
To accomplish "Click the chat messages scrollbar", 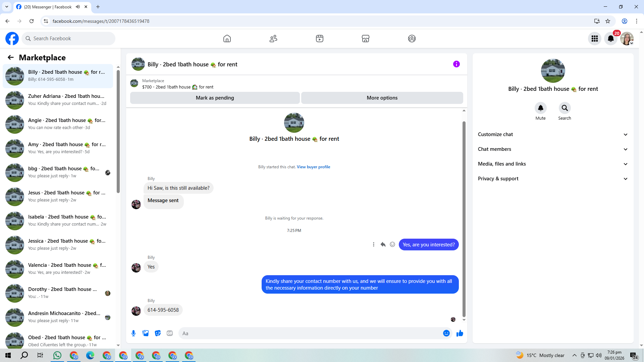I will click(x=464, y=218).
